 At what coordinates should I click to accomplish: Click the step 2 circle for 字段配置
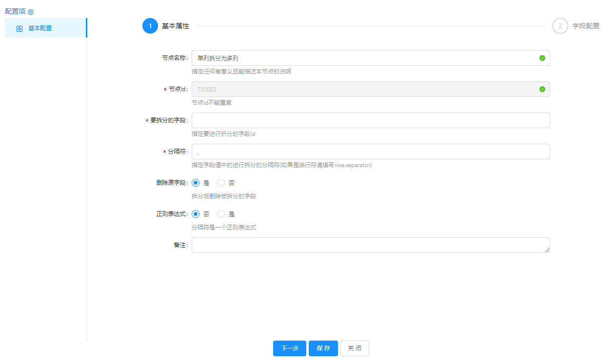click(x=560, y=26)
